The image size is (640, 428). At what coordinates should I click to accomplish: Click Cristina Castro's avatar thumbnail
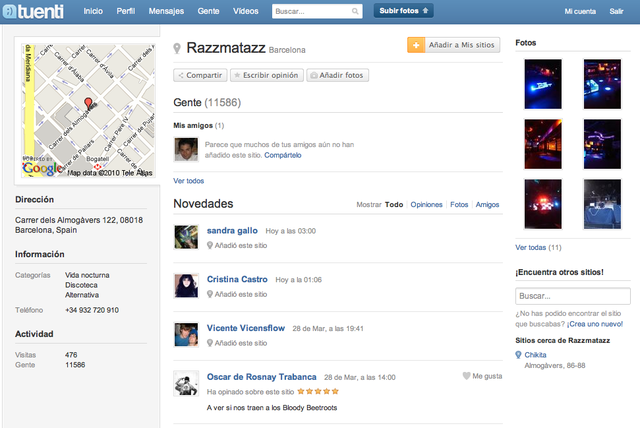click(x=186, y=286)
